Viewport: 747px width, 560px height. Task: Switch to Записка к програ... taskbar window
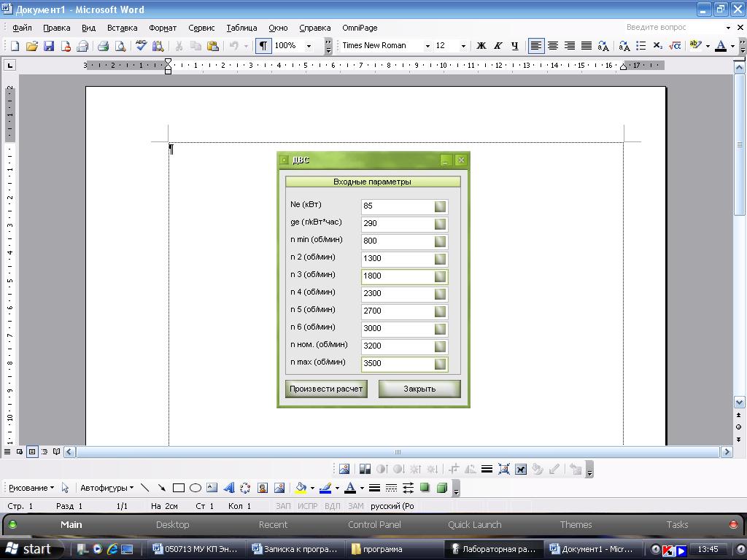295,549
